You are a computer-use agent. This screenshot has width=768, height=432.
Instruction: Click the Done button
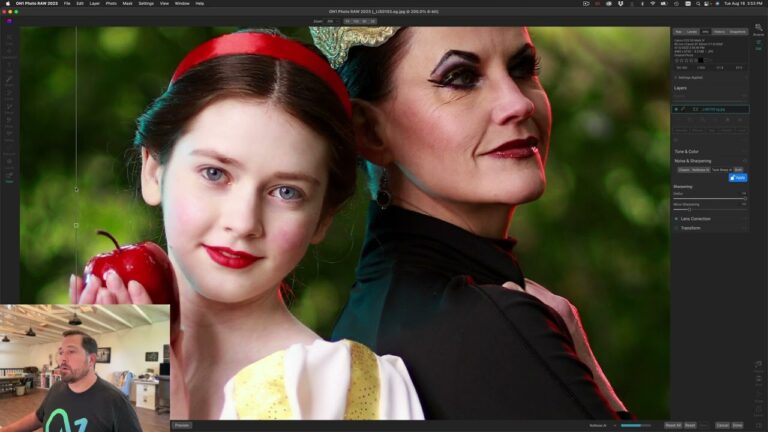[737, 425]
